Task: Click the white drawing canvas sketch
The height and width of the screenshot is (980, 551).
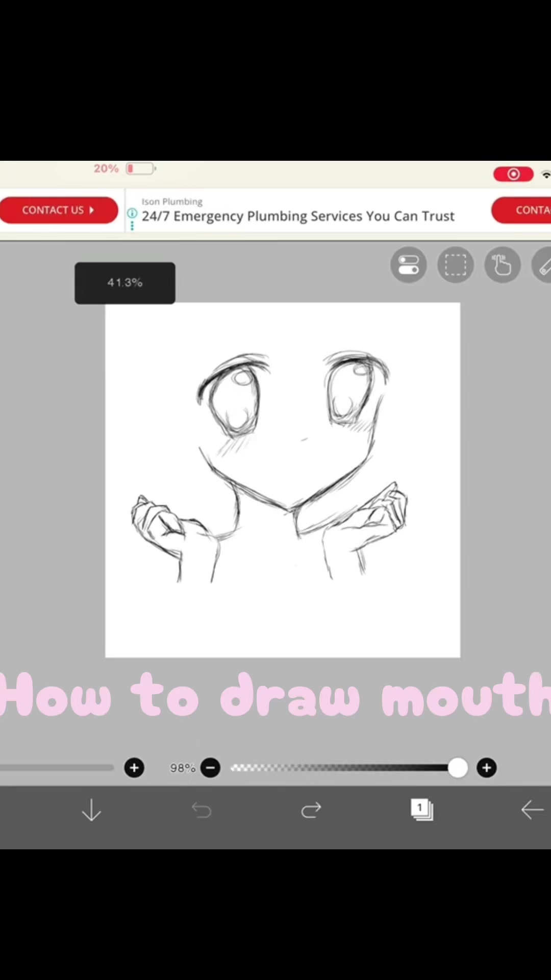Action: point(283,480)
